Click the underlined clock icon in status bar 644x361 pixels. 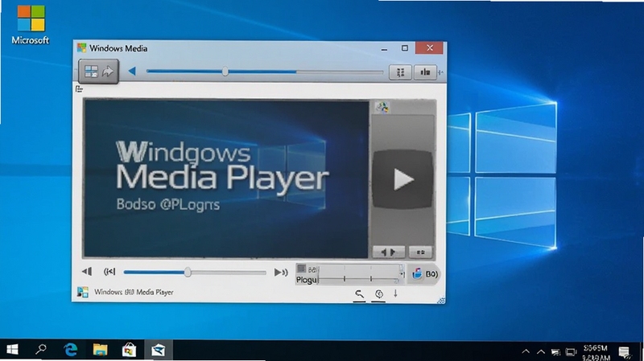[378, 294]
